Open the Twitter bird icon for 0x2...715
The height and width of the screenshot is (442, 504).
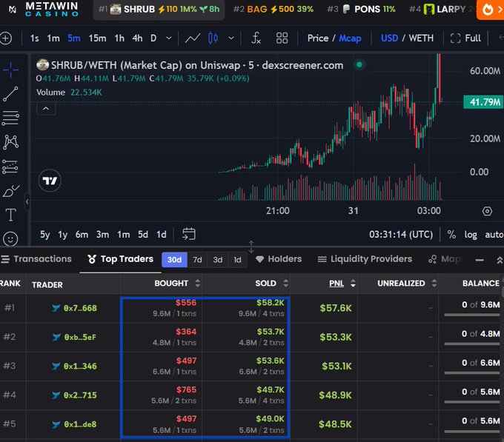pyautogui.click(x=56, y=395)
